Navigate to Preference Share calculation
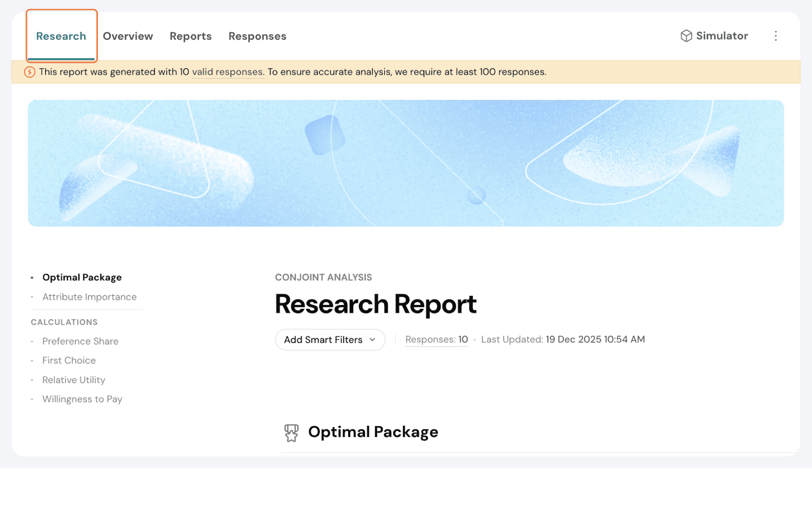 (80, 342)
